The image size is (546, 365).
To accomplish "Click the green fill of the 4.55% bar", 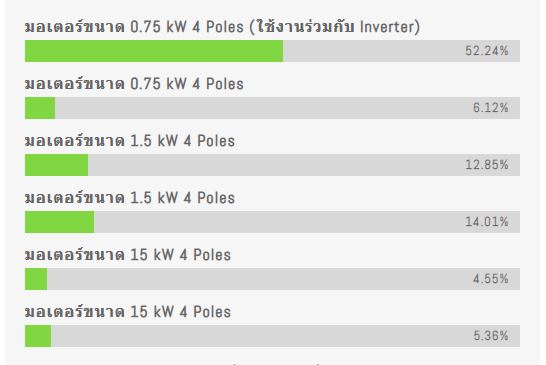I will (36, 279).
